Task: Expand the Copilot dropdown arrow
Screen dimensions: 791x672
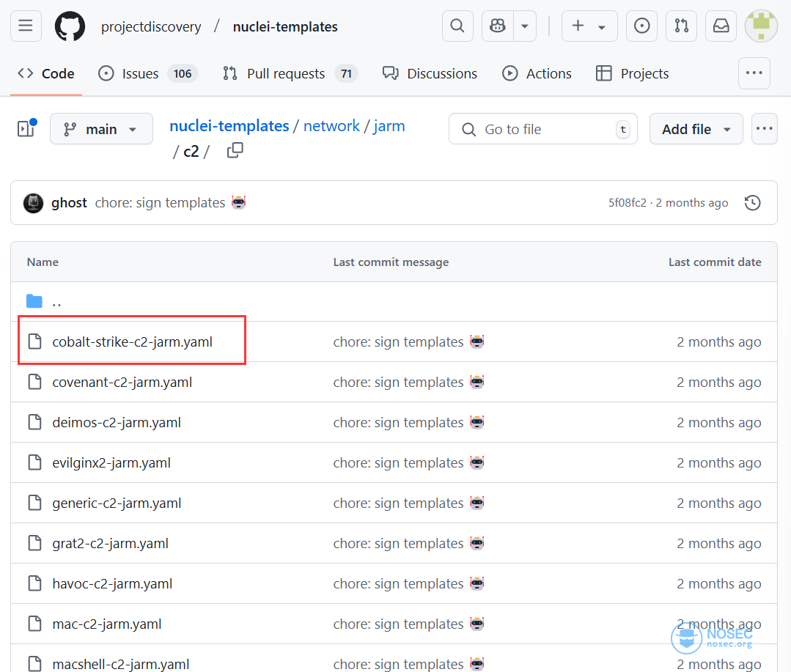Action: [x=525, y=26]
